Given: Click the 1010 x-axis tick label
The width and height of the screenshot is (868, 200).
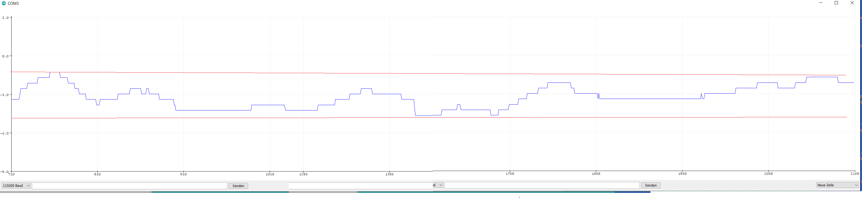Looking at the screenshot, I should 270,174.
